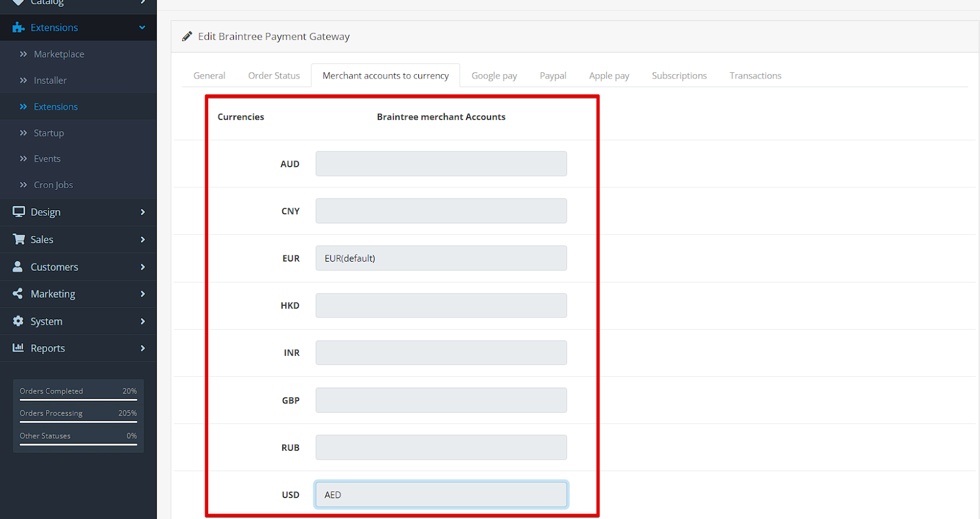Open the Apple pay tab
Image resolution: width=980 pixels, height=519 pixels.
(609, 75)
